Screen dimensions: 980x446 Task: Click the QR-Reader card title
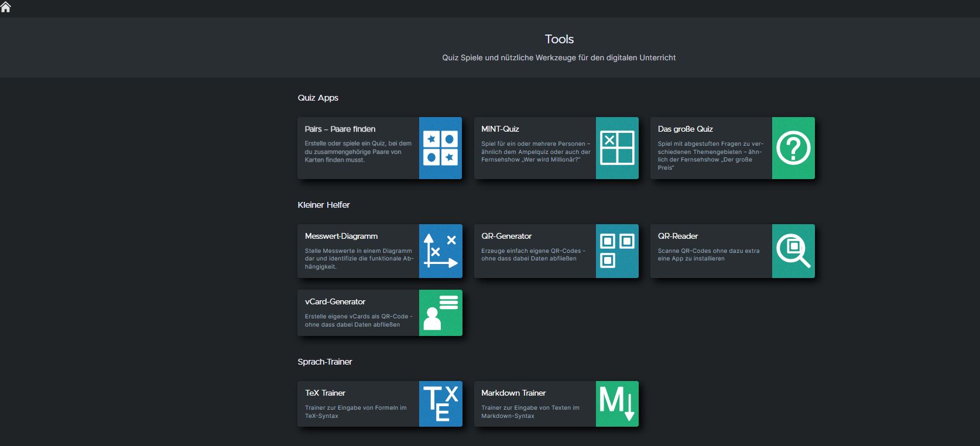click(x=677, y=236)
